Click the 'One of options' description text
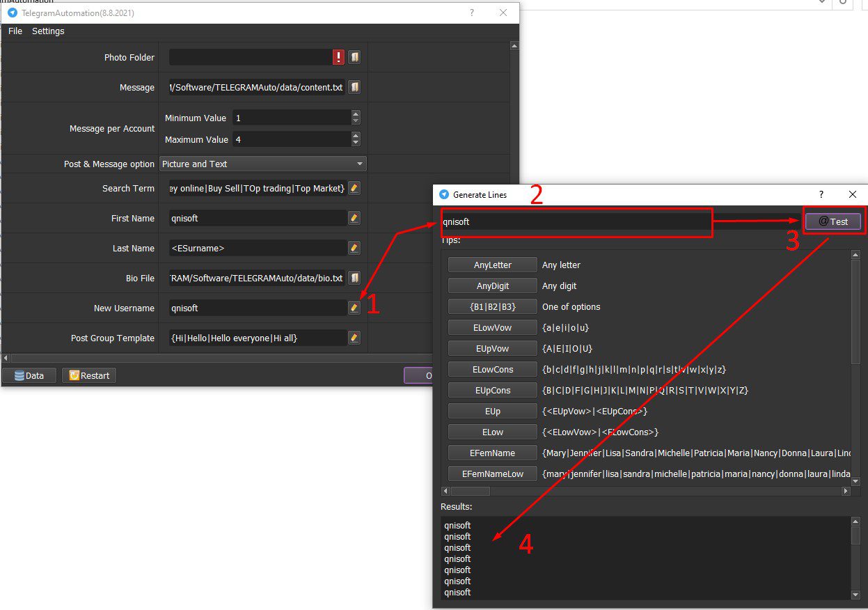Image resolution: width=868 pixels, height=610 pixels. pos(571,306)
